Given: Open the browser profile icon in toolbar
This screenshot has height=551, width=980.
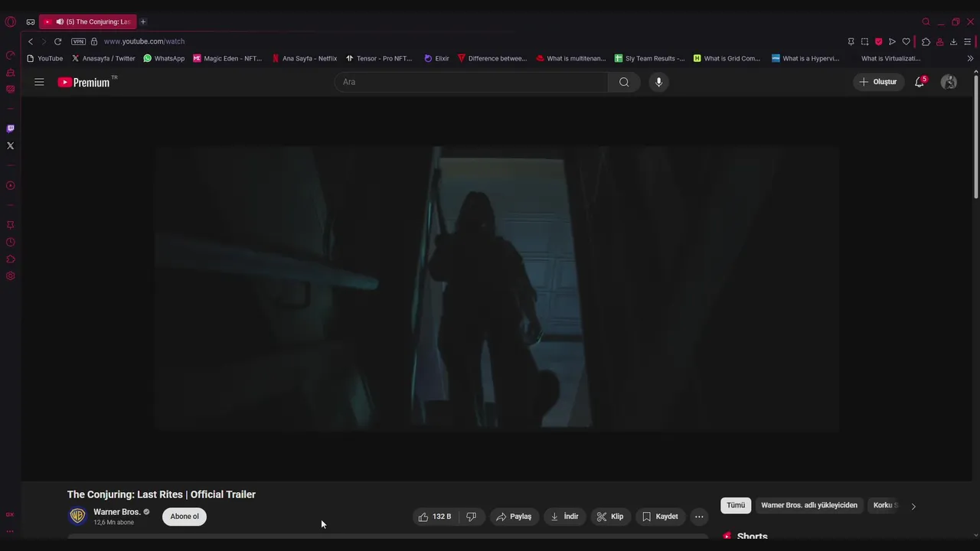Looking at the screenshot, I should tap(939, 41).
